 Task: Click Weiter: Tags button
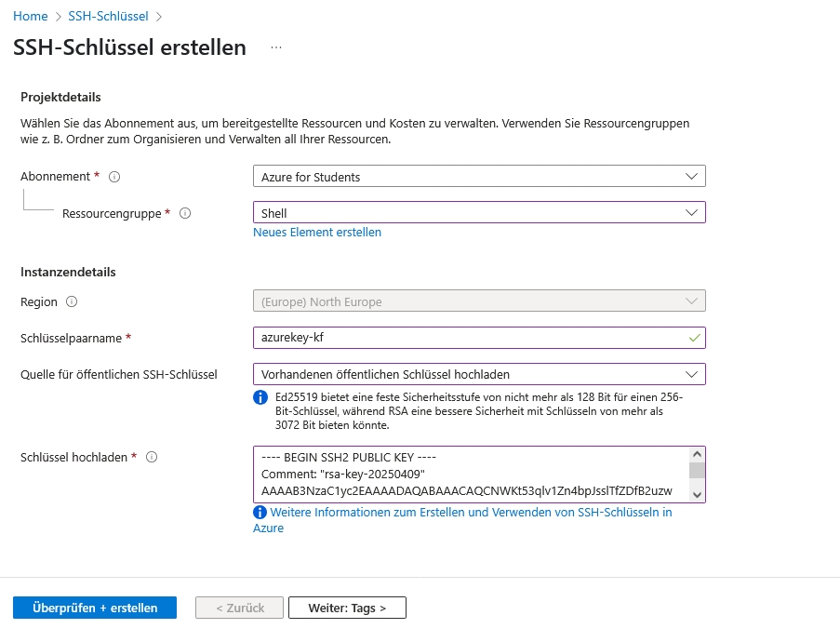point(347,608)
